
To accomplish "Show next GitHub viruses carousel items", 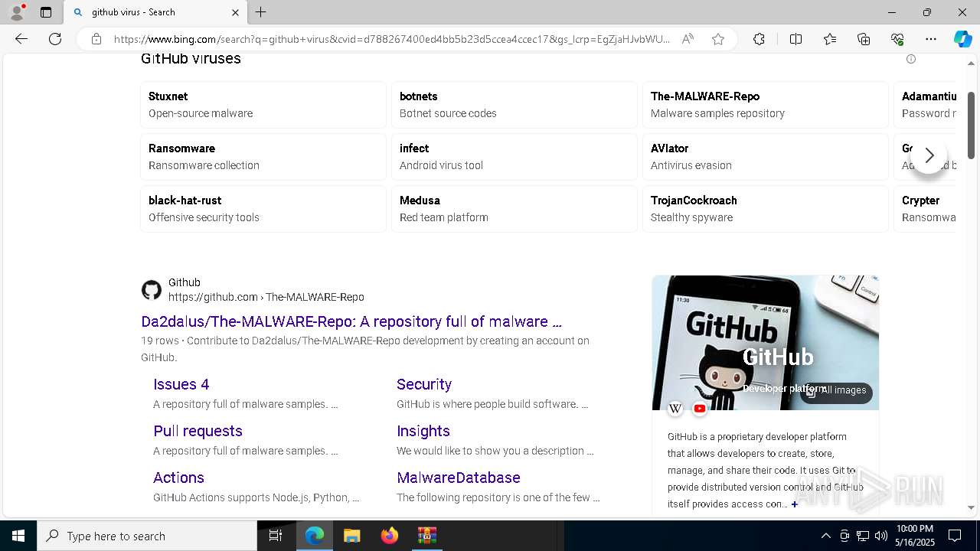I will [929, 156].
